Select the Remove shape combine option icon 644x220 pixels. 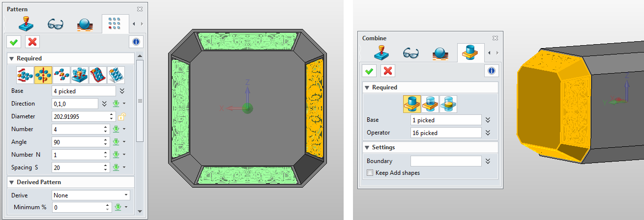tap(430, 104)
